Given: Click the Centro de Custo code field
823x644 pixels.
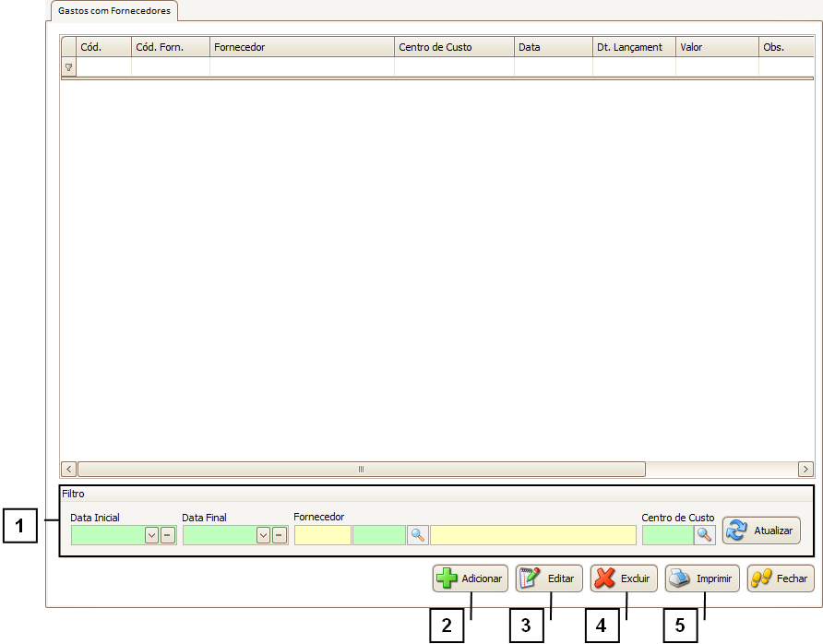Looking at the screenshot, I should [x=667, y=534].
